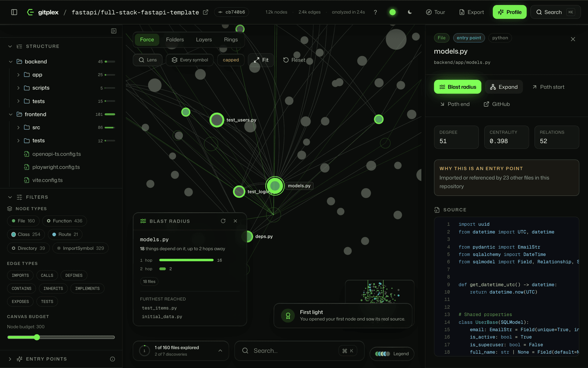Collapse the backend folder

(x=11, y=61)
